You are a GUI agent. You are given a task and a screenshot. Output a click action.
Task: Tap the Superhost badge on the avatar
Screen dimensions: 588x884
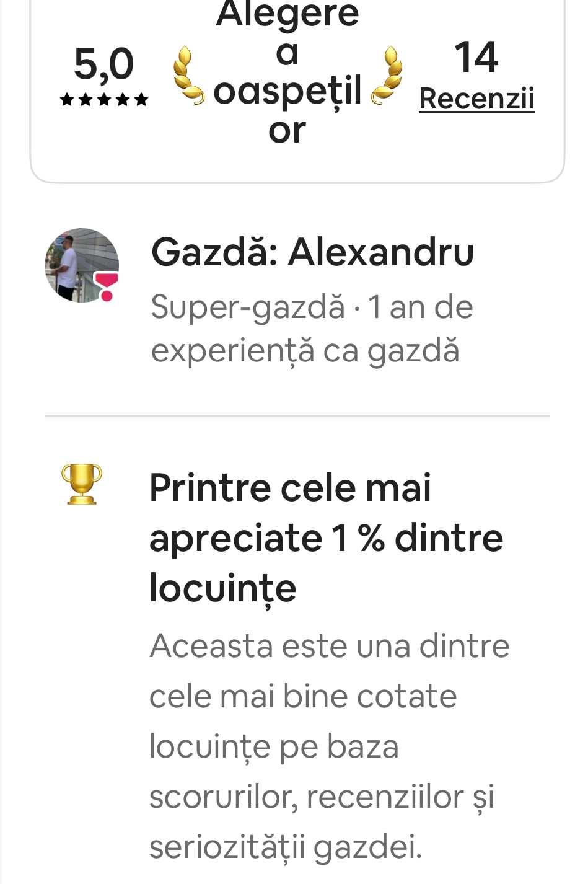107,286
